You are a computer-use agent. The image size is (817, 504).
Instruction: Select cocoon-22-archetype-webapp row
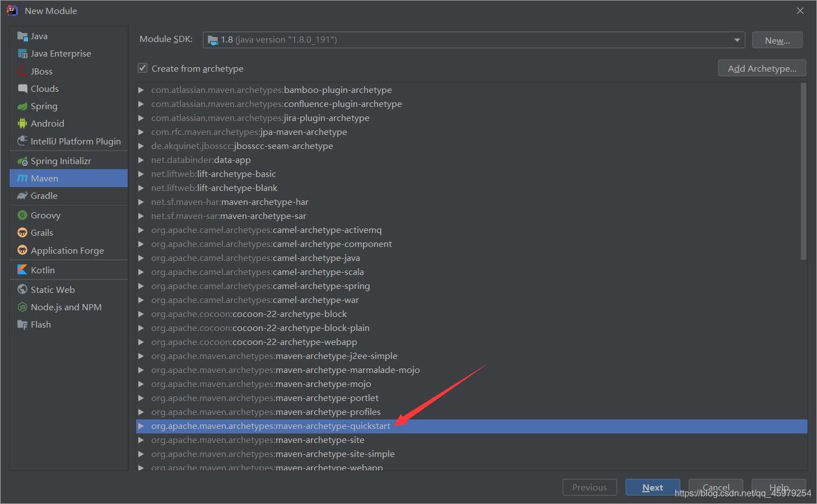click(x=471, y=342)
